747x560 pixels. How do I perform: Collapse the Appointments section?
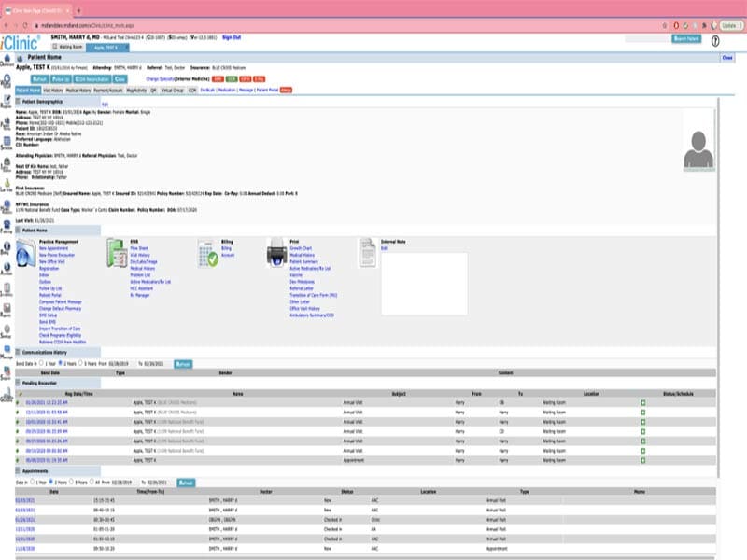tap(18, 471)
